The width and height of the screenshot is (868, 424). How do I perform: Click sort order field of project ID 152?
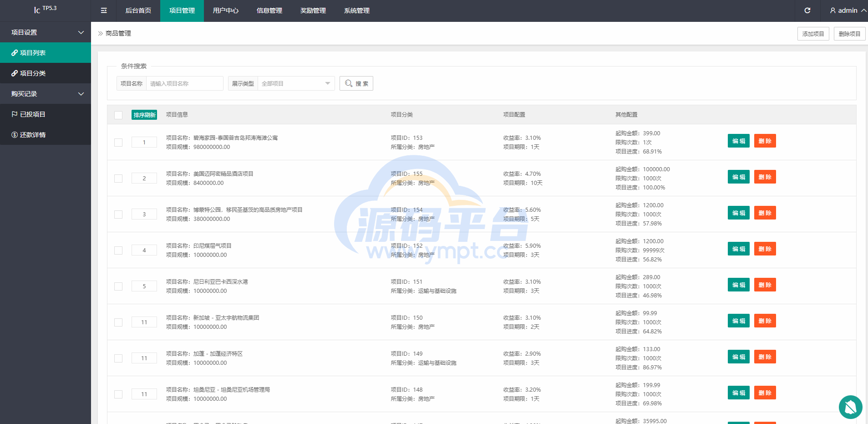[x=144, y=250]
